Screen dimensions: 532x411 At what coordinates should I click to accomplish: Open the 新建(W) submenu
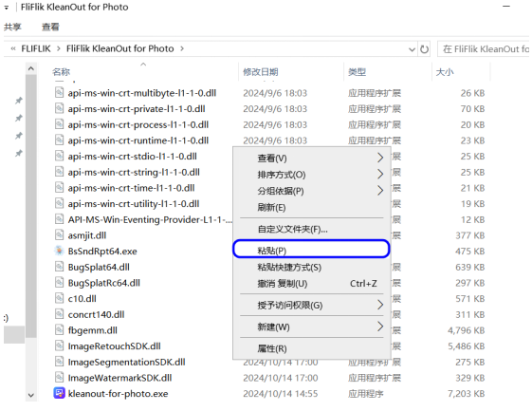pyautogui.click(x=311, y=327)
